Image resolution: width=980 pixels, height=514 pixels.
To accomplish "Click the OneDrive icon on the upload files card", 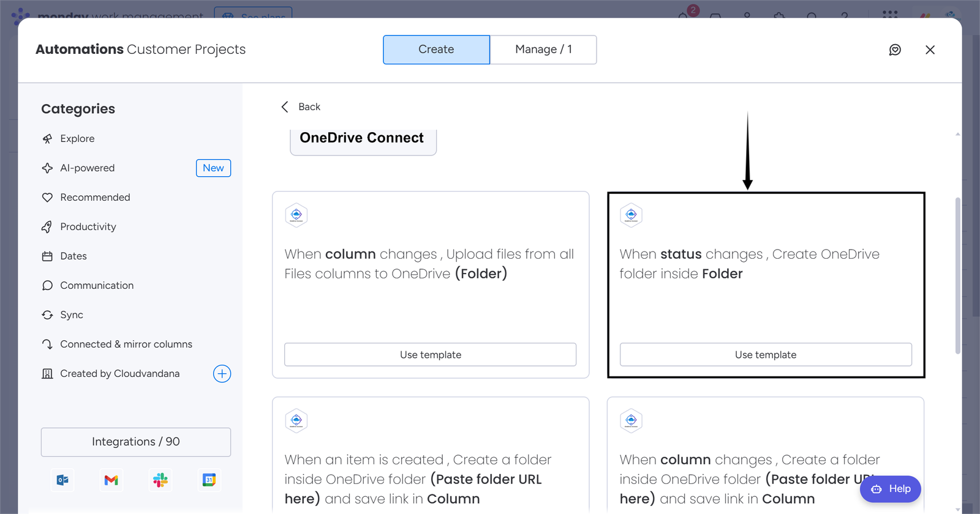I will click(296, 215).
